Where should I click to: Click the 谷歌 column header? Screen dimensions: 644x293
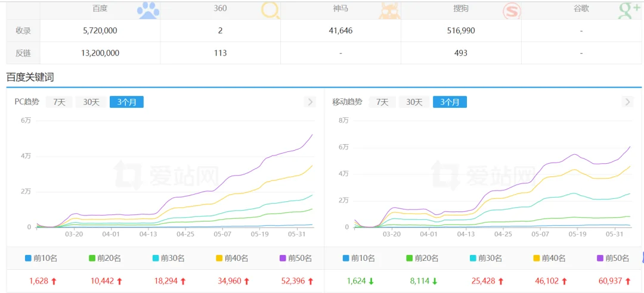coord(581,8)
